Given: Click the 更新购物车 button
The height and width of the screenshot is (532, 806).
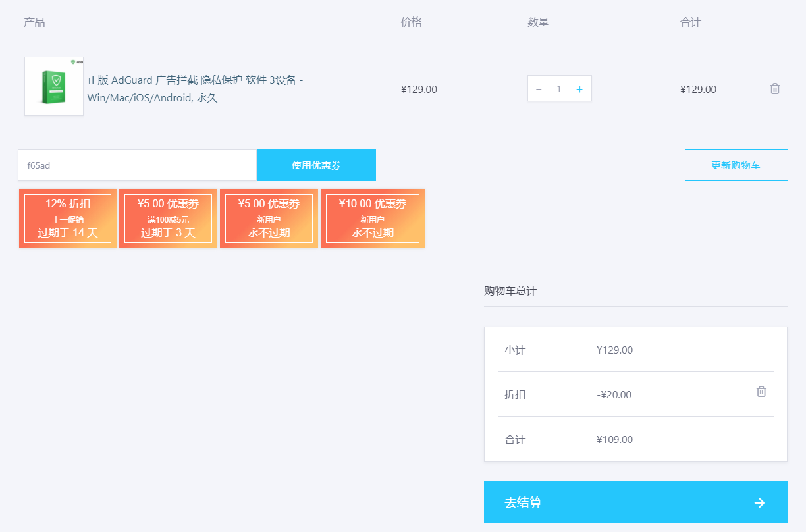Looking at the screenshot, I should (736, 165).
